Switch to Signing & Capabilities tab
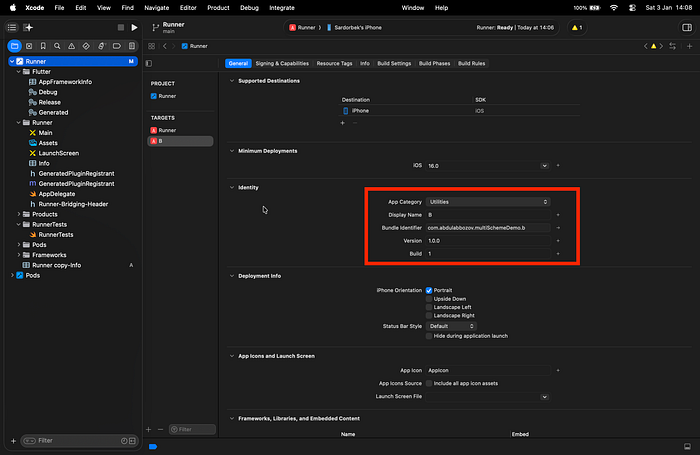The image size is (700, 455). click(282, 63)
